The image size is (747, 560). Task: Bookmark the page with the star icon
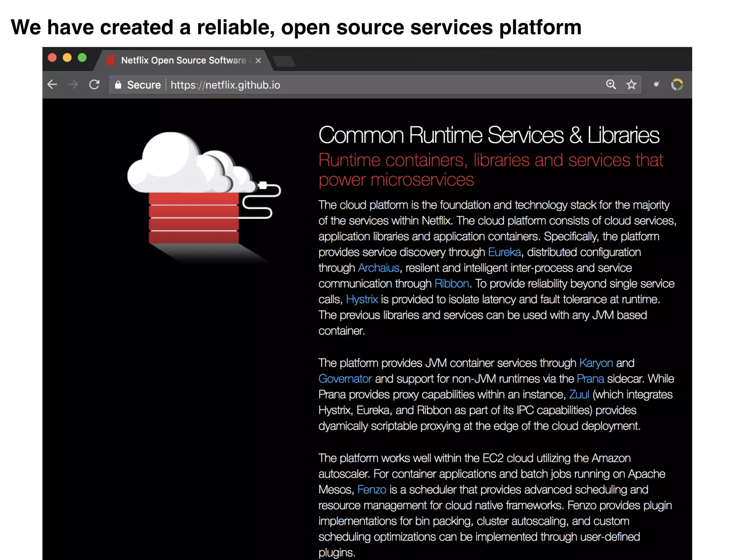631,85
